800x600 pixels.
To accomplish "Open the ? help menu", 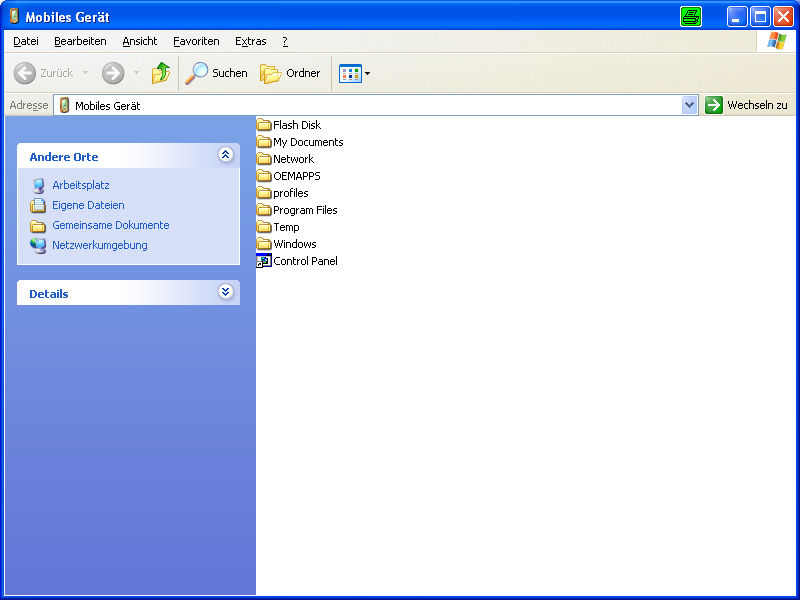I will [x=285, y=41].
